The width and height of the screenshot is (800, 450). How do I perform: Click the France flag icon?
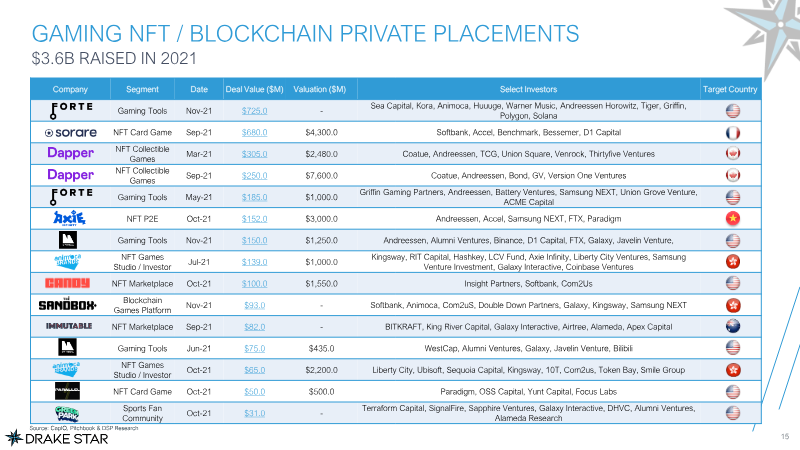tap(732, 132)
